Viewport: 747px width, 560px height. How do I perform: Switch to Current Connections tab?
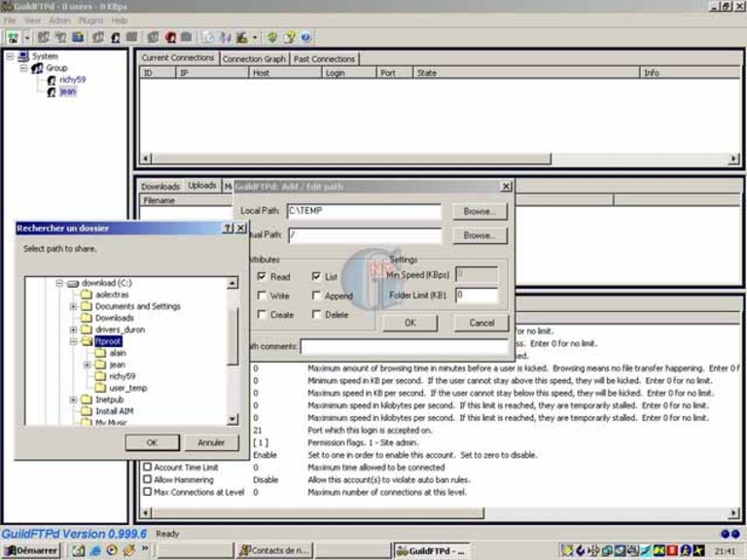(178, 57)
